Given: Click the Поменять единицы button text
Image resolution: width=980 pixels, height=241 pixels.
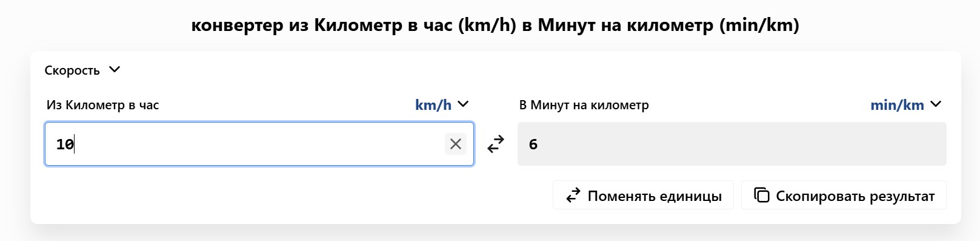Looking at the screenshot, I should [655, 196].
